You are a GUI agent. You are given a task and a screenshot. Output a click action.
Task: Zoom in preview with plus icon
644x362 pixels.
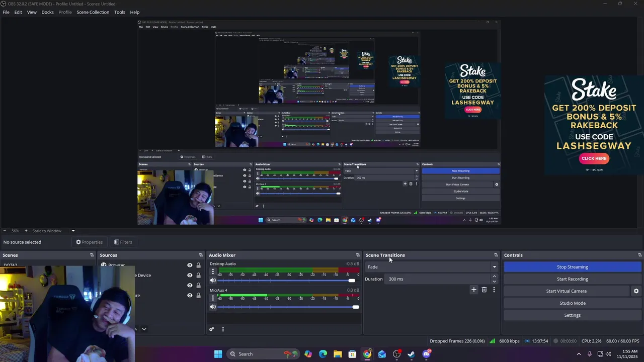pyautogui.click(x=26, y=231)
